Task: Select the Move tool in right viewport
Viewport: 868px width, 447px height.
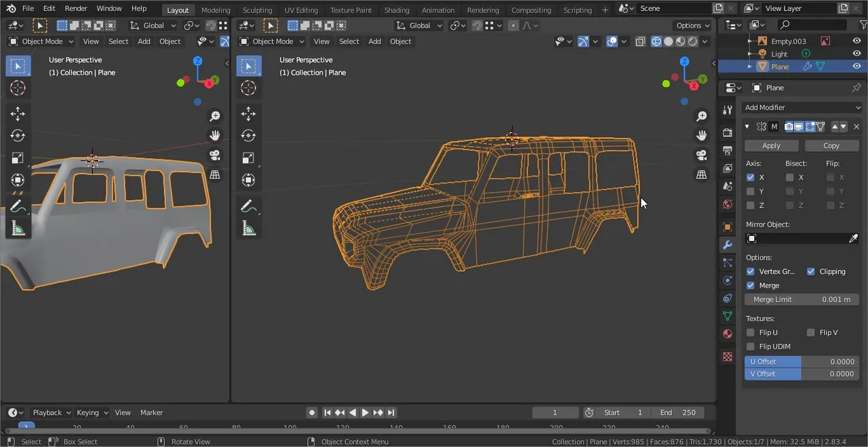Action: [x=248, y=113]
